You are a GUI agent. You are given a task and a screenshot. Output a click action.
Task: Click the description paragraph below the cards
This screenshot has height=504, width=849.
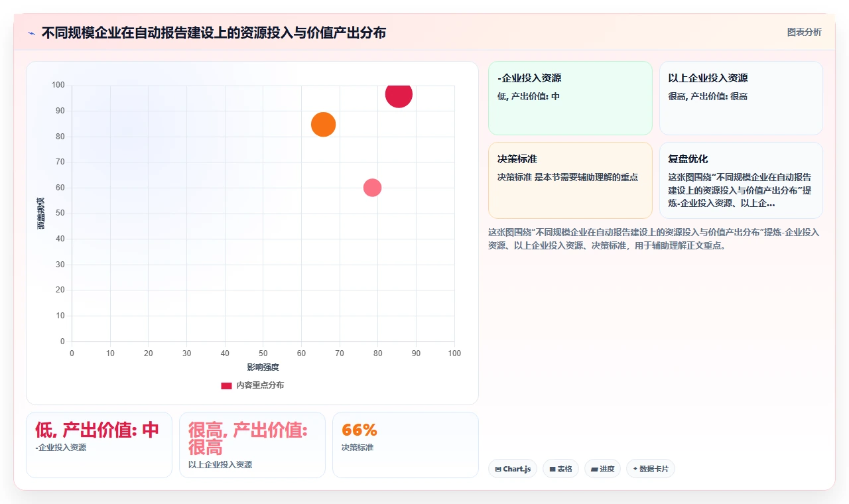pyautogui.click(x=654, y=239)
